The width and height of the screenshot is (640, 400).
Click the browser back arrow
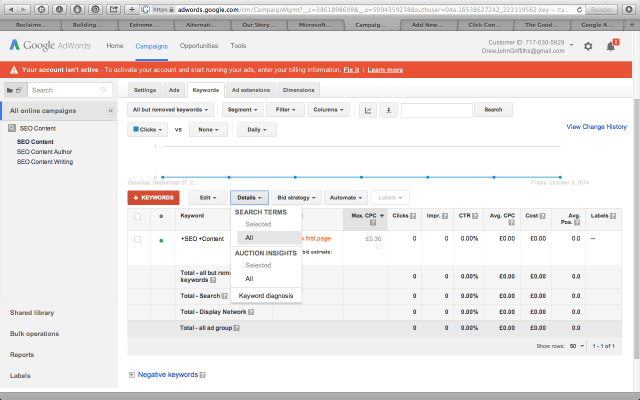11,9
